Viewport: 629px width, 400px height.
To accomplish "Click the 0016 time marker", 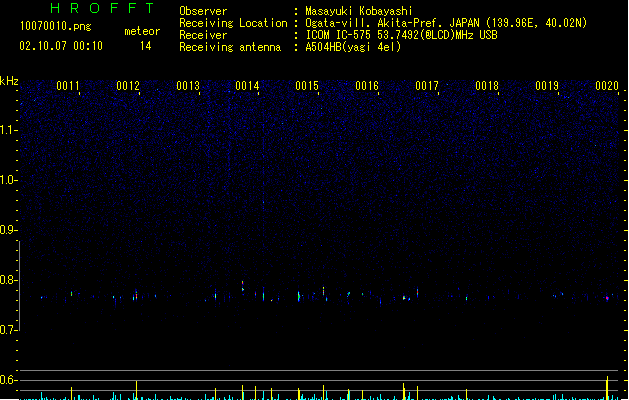I will [367, 86].
